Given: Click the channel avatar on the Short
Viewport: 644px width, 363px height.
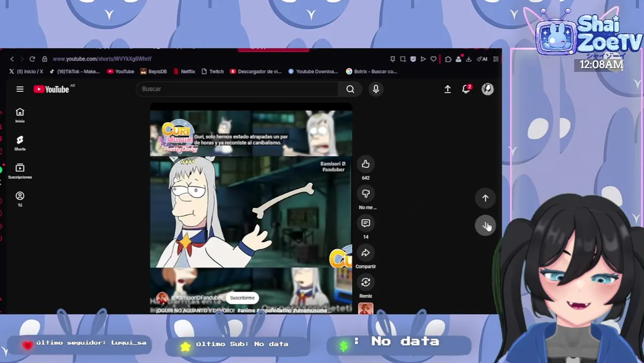Looking at the screenshot, I should click(162, 298).
